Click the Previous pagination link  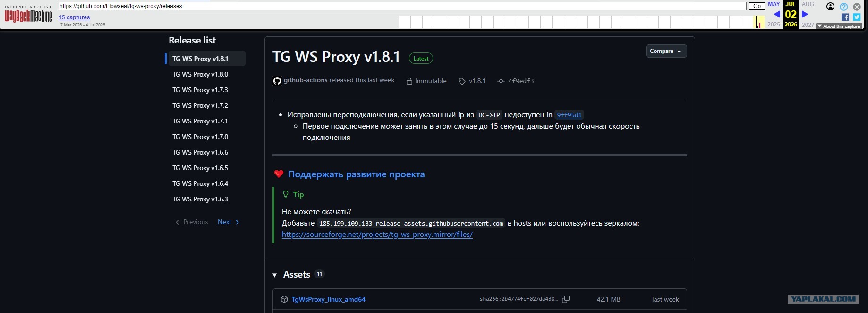click(192, 222)
